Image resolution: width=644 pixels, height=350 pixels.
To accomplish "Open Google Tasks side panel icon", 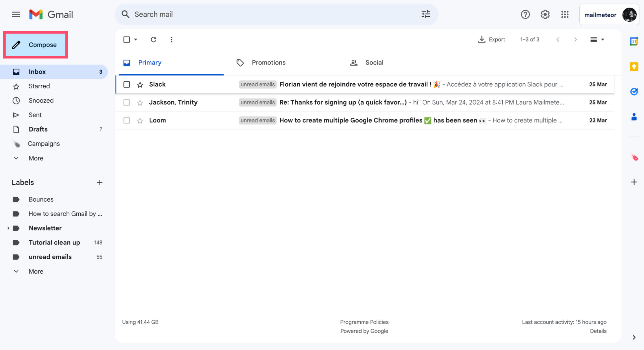I will [634, 92].
